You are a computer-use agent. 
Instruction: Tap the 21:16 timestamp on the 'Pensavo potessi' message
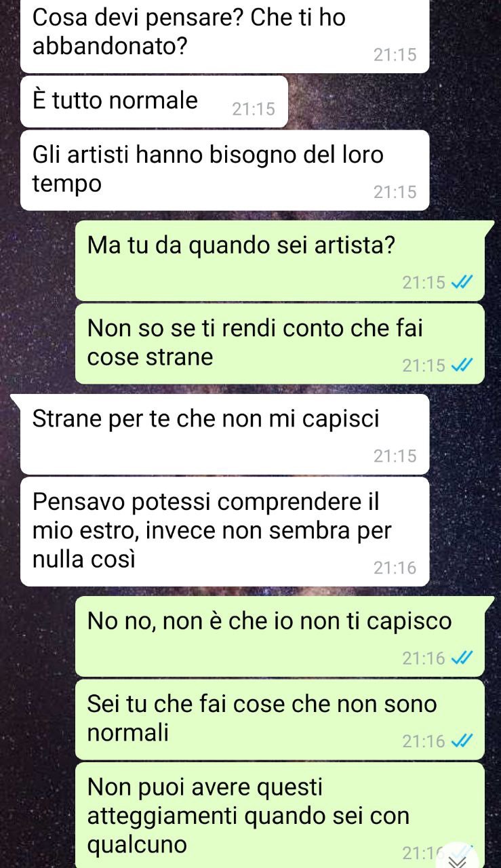point(395,568)
